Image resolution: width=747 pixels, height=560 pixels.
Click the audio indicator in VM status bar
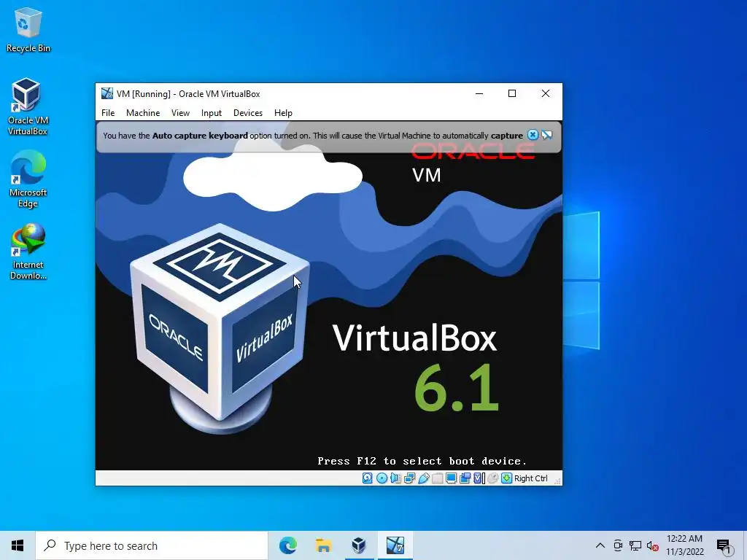(x=395, y=478)
